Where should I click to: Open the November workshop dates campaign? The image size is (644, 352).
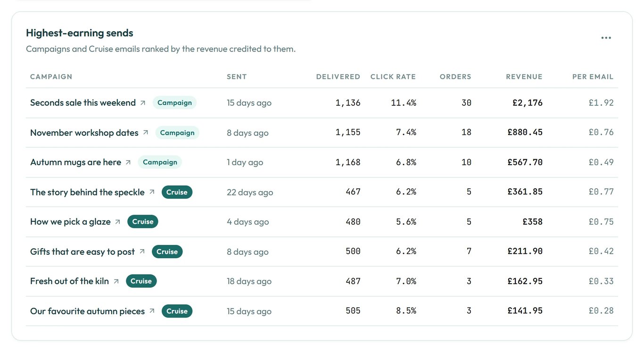[84, 133]
